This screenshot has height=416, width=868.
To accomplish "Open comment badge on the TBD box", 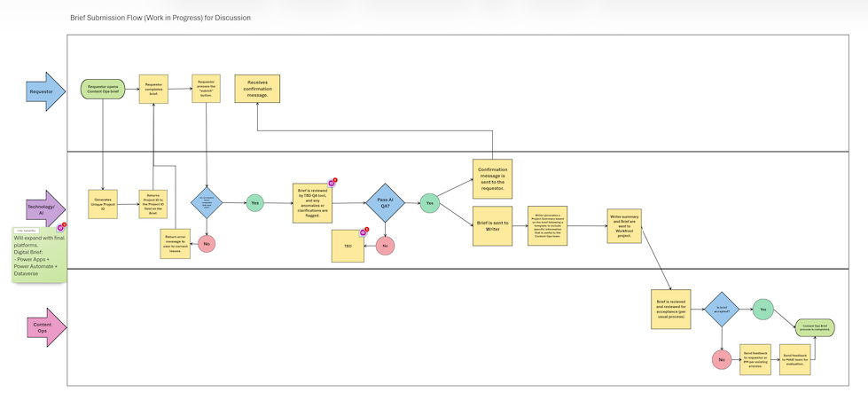I will click(364, 232).
